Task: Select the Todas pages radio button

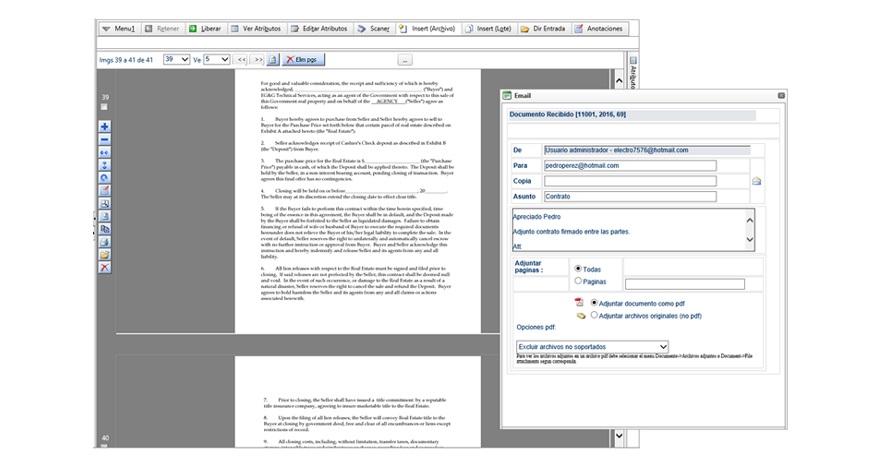Action: coord(578,269)
